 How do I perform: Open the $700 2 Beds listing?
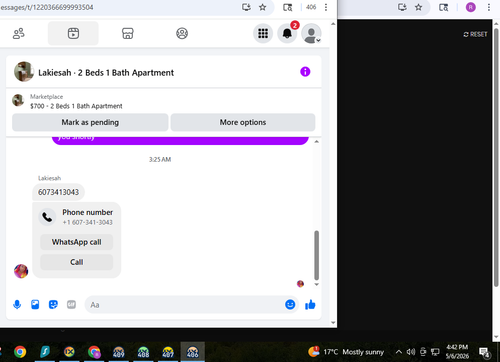tap(76, 106)
